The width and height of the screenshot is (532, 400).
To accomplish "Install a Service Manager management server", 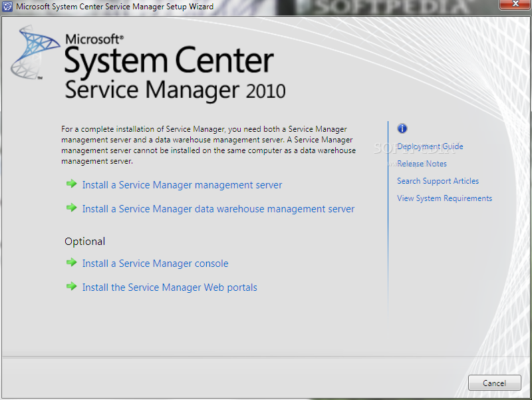I will pyautogui.click(x=182, y=185).
